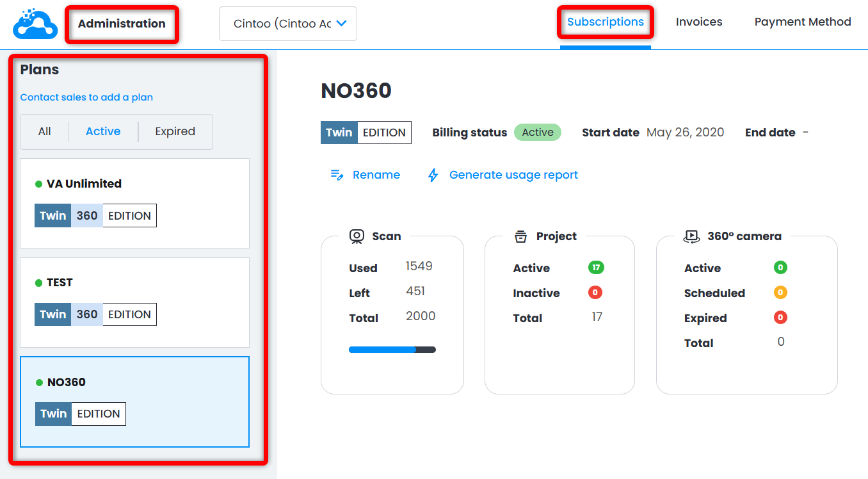This screenshot has width=868, height=479.
Task: Click the 360° camera icon
Action: coord(691,236)
